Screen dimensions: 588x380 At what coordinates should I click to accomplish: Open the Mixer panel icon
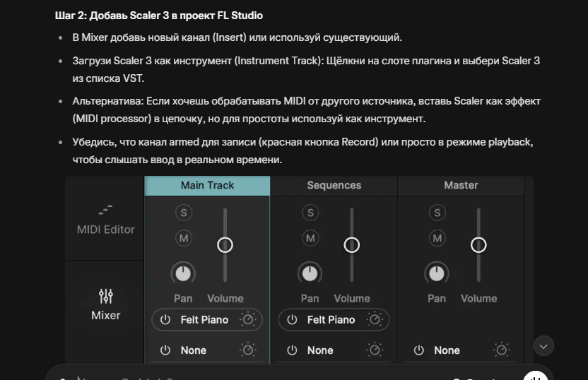tap(106, 297)
